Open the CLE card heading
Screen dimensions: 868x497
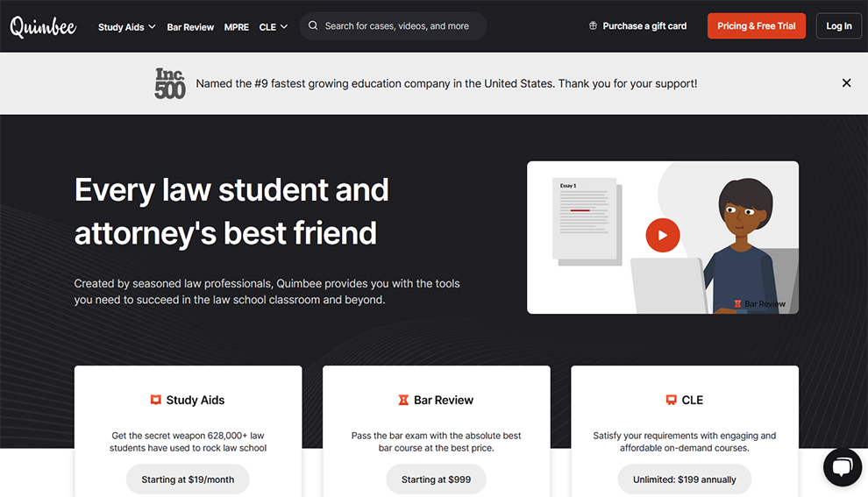click(692, 400)
